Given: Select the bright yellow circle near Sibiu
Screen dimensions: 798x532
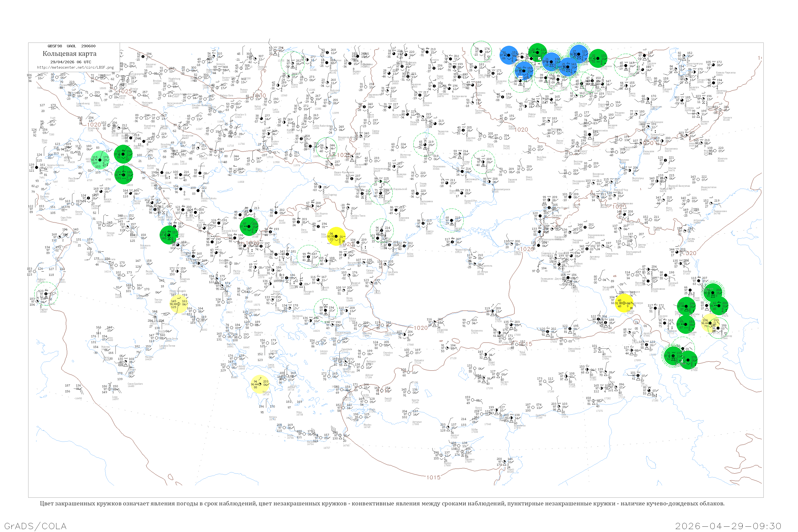Looking at the screenshot, I should coord(336,236).
